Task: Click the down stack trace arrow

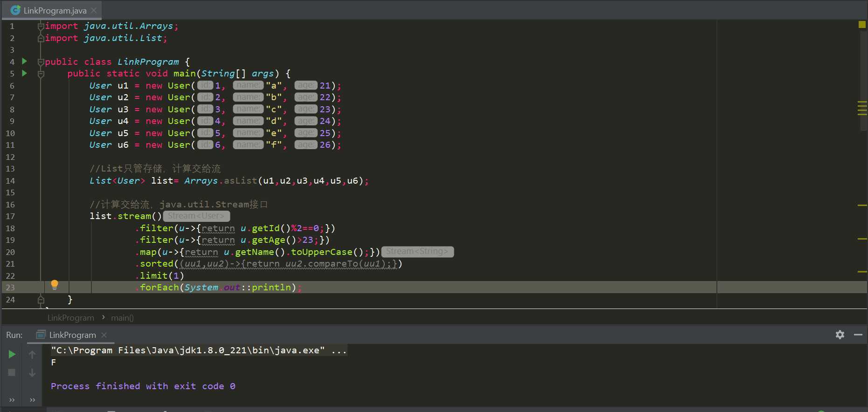Action: pos(32,372)
